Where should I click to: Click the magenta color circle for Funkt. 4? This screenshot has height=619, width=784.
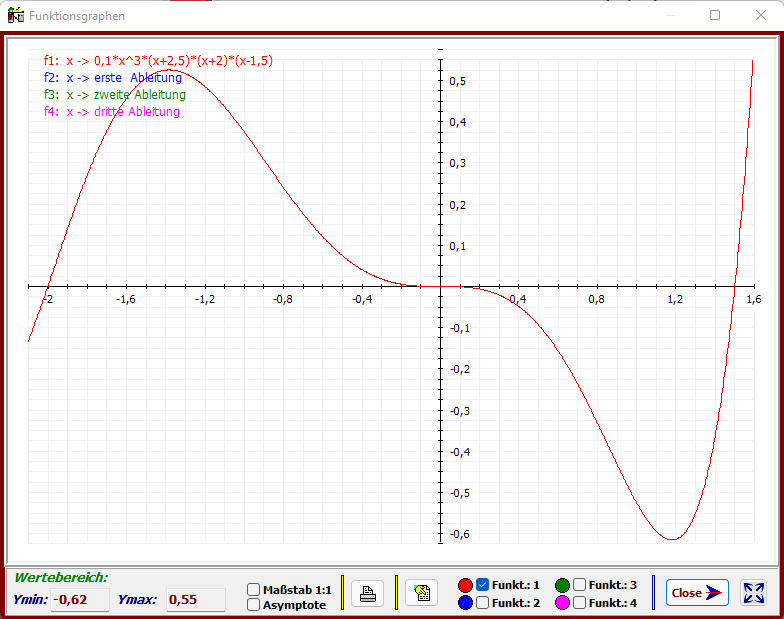click(x=562, y=603)
